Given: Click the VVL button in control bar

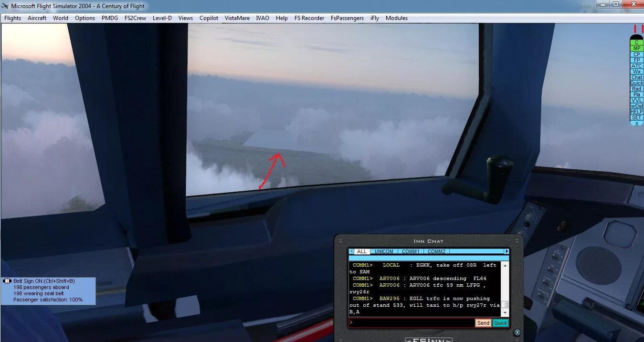Looking at the screenshot, I should tap(636, 100).
